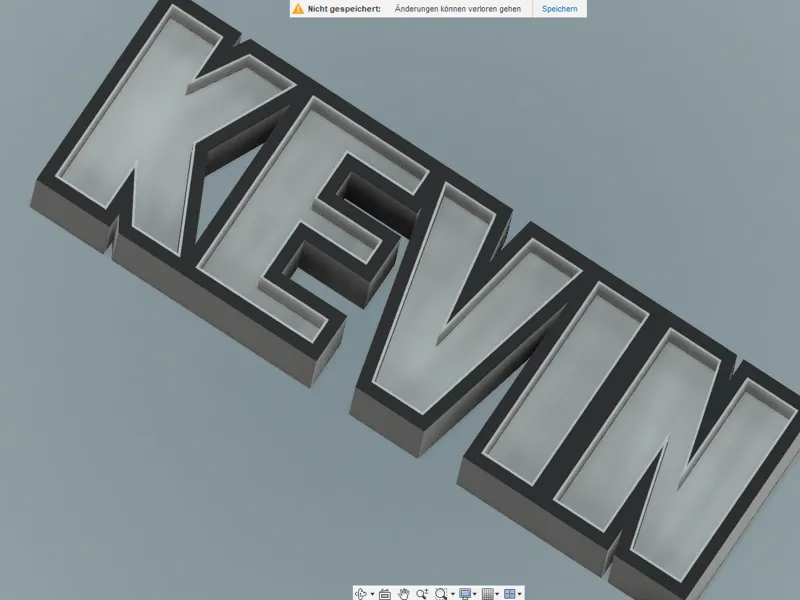The width and height of the screenshot is (800, 600).
Task: Select the Orbit navigation tool
Action: [361, 594]
